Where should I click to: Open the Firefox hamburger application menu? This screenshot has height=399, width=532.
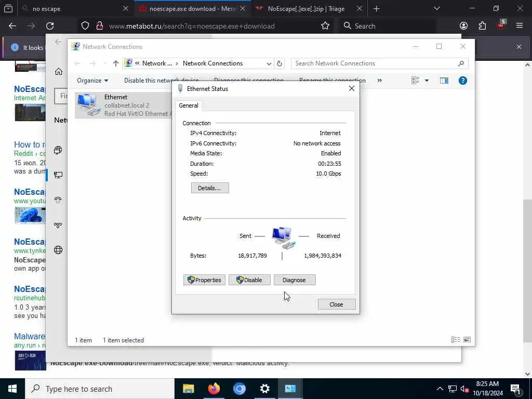pyautogui.click(x=520, y=26)
